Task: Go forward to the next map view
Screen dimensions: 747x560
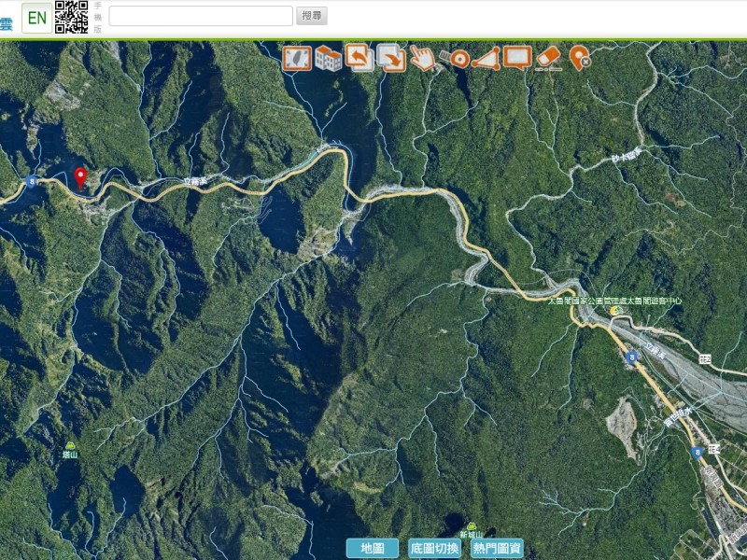Action: 391,59
